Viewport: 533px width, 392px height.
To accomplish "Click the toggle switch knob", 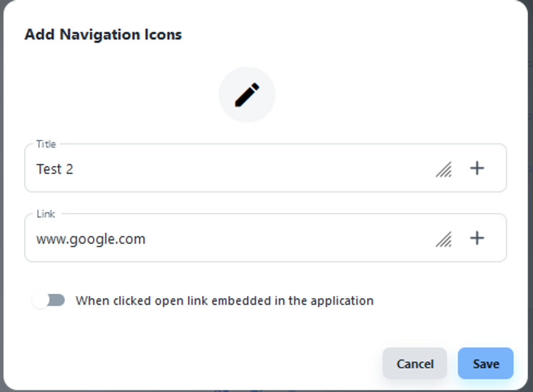I will click(x=40, y=300).
